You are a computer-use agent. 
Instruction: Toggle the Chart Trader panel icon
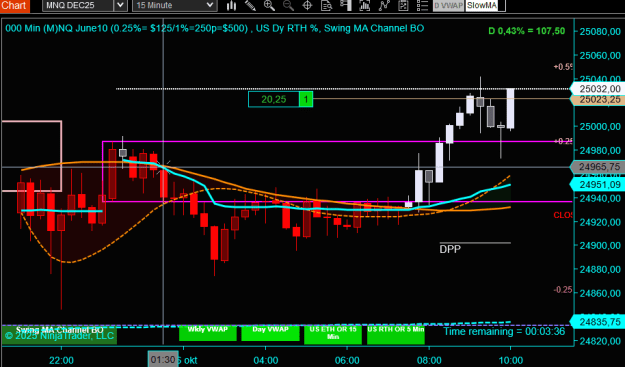click(x=346, y=5)
